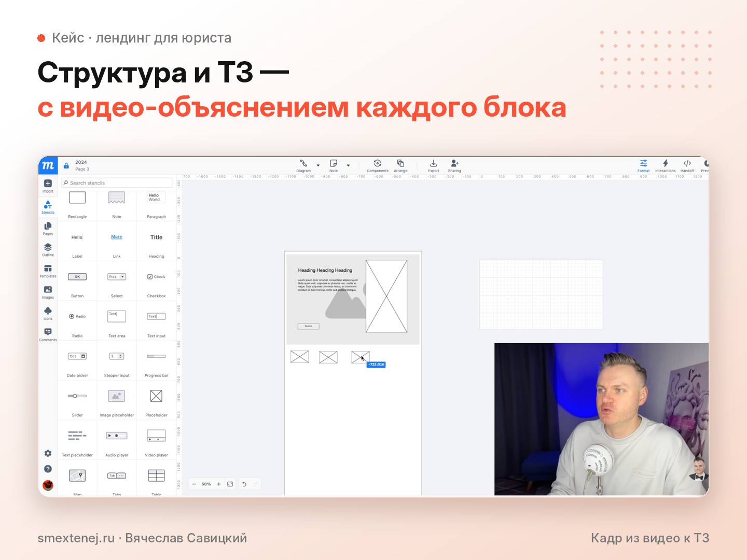Open the Components menu
Screen dimensions: 747x560
coord(378,165)
